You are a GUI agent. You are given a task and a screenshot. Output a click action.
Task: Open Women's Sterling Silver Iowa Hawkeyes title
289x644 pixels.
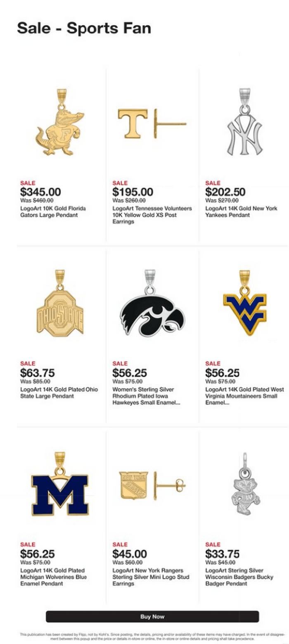(146, 396)
